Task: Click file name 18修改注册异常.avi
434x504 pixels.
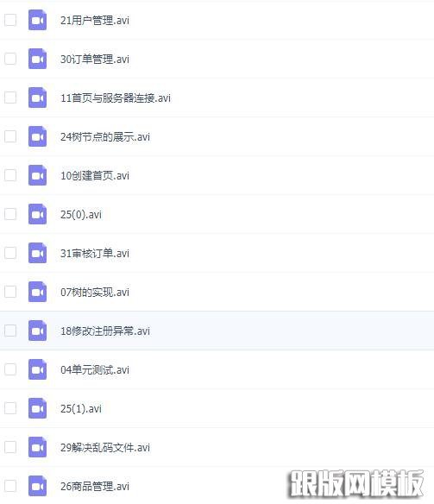Action: pos(105,331)
